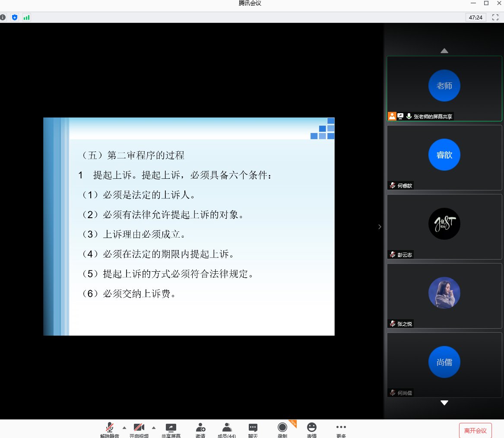Open the chat (聊天) panel

pos(253,430)
